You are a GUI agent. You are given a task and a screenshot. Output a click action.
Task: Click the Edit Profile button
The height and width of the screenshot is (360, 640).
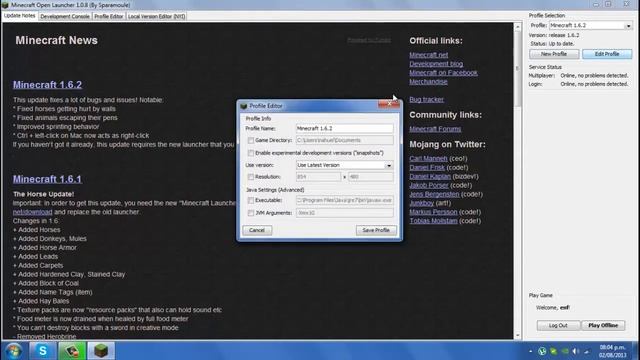click(607, 54)
